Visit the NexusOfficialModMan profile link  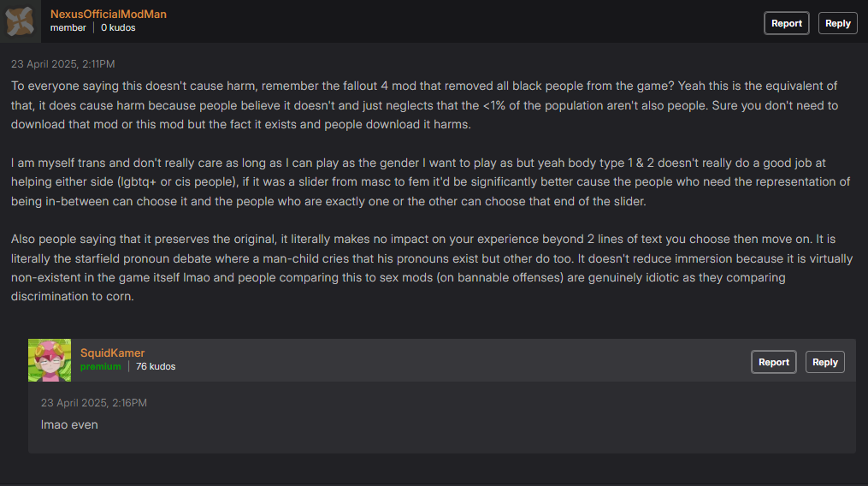coord(109,15)
